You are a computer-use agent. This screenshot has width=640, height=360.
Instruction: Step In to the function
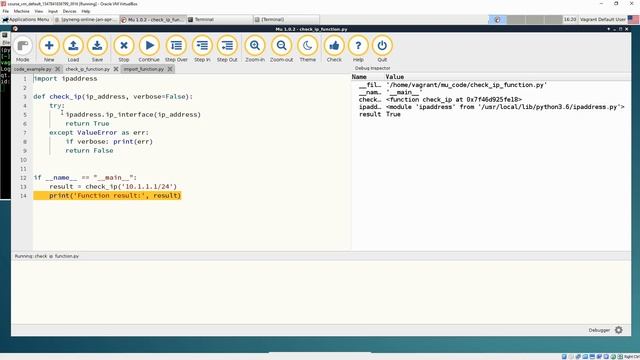pos(202,49)
